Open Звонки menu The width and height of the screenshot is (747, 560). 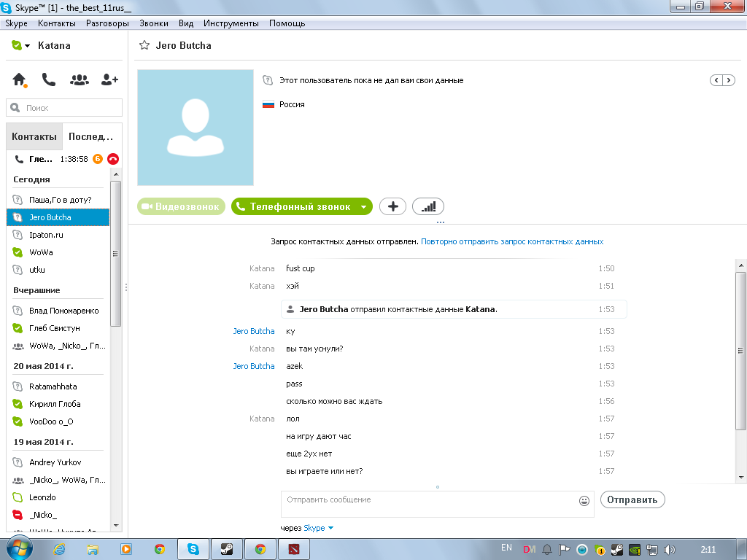click(153, 23)
